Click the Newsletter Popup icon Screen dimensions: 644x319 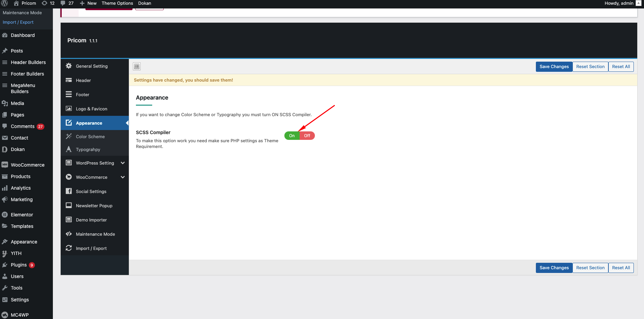(x=69, y=206)
